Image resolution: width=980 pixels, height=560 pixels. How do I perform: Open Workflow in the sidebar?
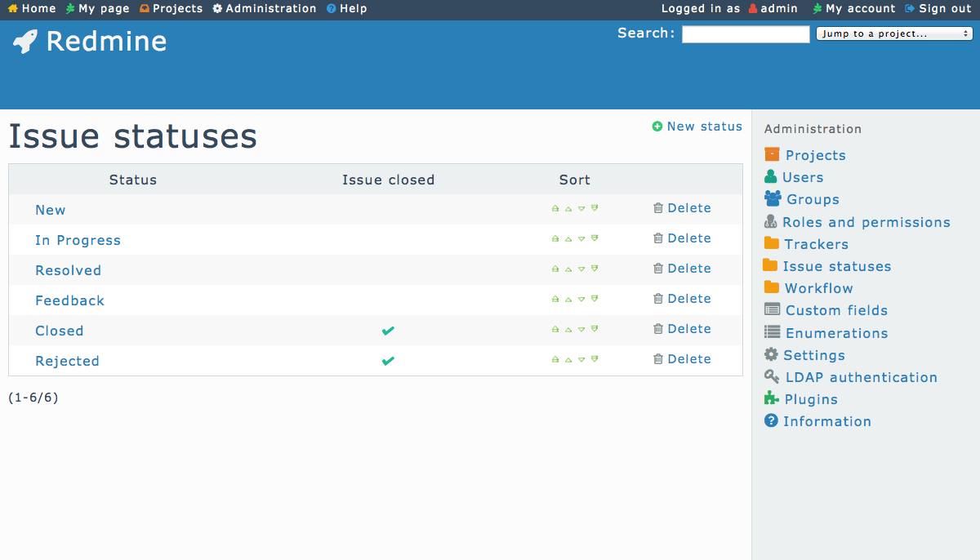pos(808,288)
